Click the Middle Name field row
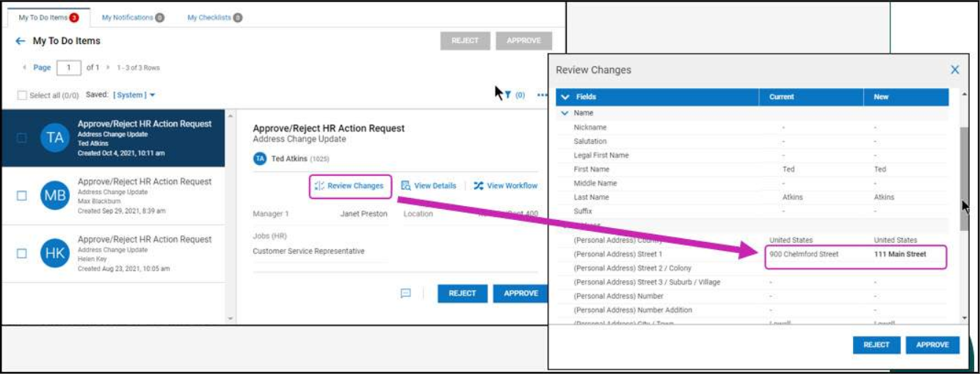The height and width of the screenshot is (374, 980). coord(753,183)
